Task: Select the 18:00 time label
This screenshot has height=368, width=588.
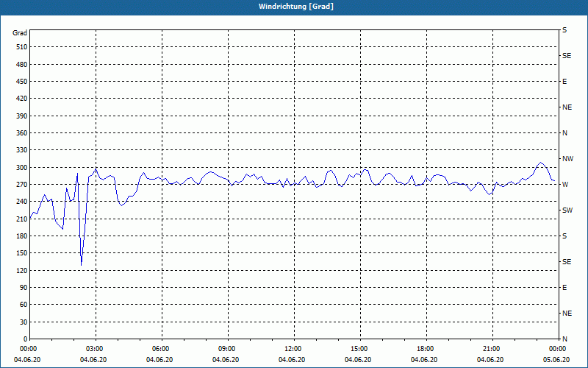Action: pos(426,349)
